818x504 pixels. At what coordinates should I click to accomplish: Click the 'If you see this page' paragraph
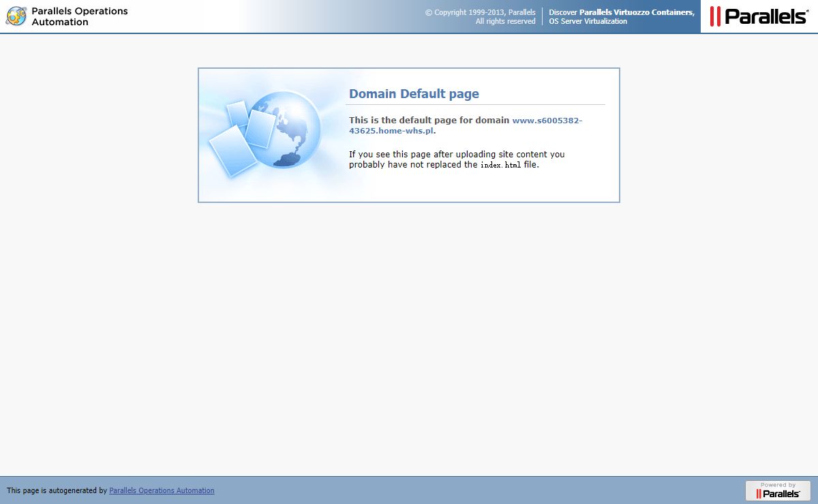click(x=457, y=159)
